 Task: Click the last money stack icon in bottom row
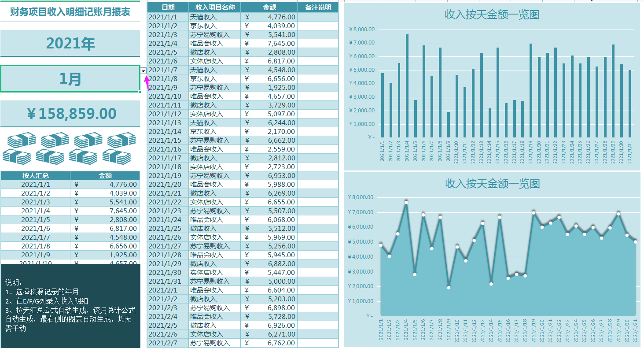click(x=117, y=156)
